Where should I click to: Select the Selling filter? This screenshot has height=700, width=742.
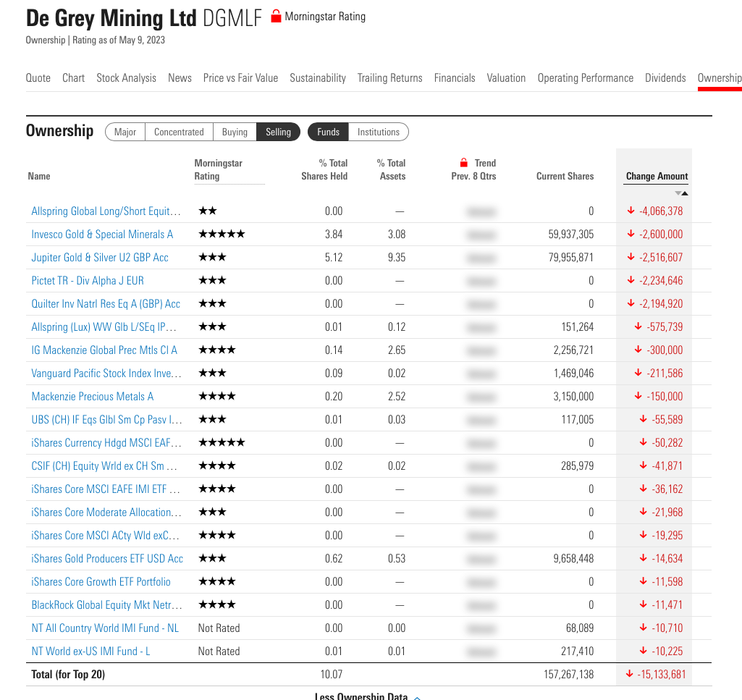(278, 132)
